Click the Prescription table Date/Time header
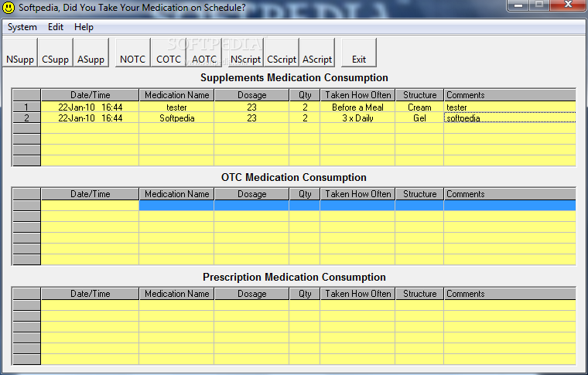The height and width of the screenshot is (375, 588). tap(90, 294)
